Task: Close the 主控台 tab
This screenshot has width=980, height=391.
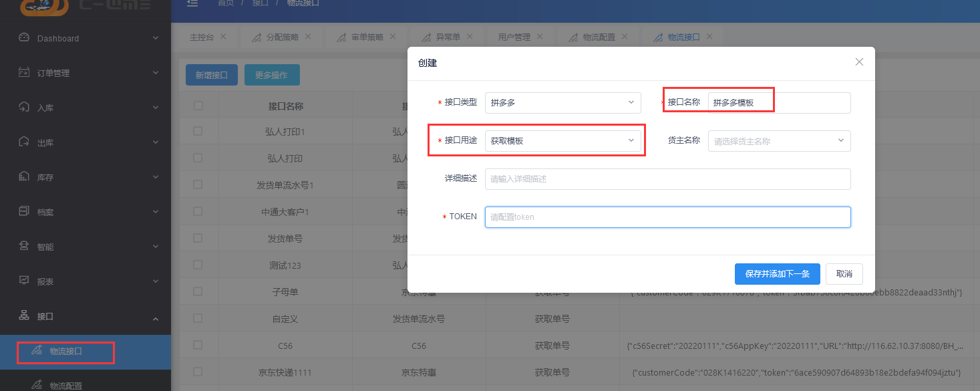Action: click(x=223, y=37)
